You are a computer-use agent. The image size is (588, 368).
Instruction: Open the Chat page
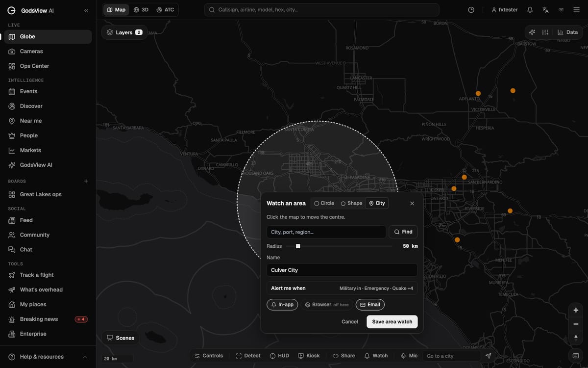tap(48, 250)
